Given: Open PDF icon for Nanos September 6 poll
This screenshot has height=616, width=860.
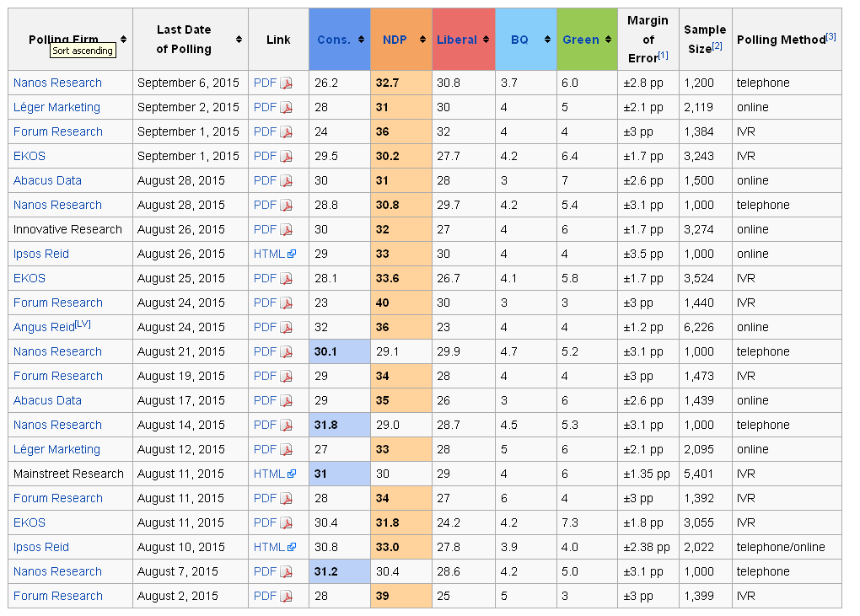Looking at the screenshot, I should [287, 83].
